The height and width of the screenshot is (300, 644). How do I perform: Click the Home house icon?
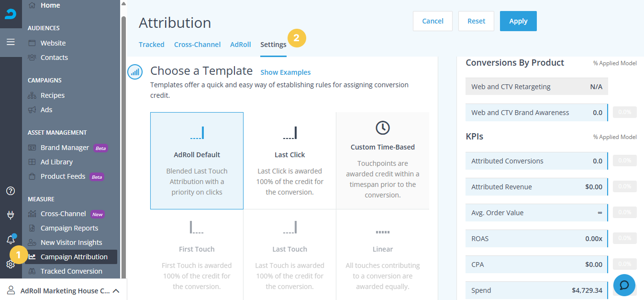tap(32, 5)
